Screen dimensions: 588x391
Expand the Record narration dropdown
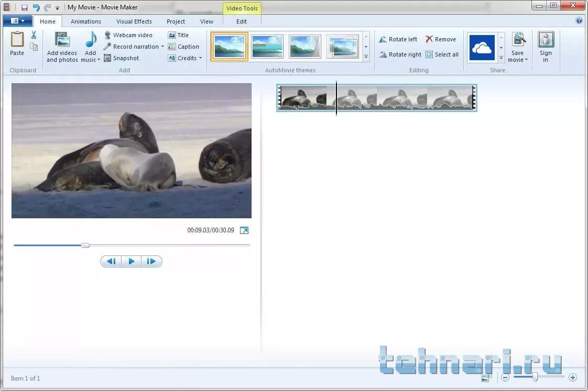pyautogui.click(x=162, y=46)
